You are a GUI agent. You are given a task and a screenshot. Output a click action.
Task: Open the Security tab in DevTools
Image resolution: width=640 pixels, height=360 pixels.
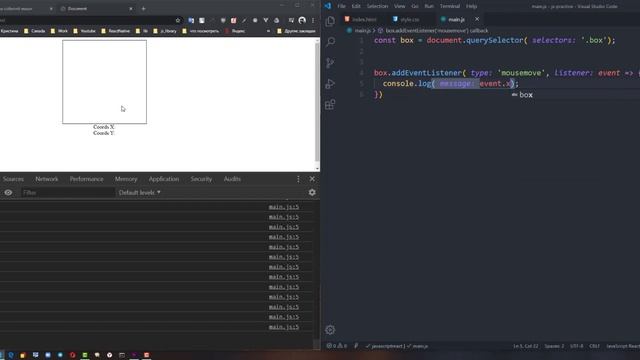(201, 179)
